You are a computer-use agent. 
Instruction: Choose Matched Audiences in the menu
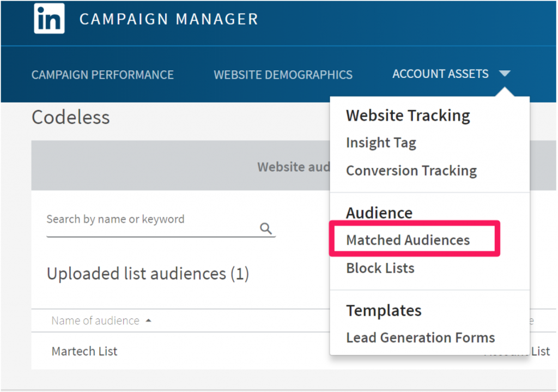tap(408, 240)
